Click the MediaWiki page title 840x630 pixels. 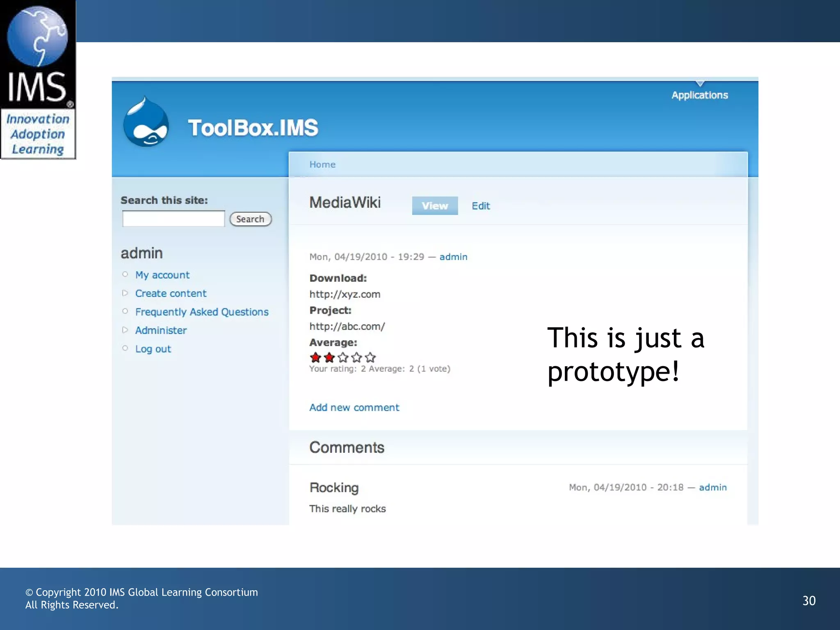[345, 203]
